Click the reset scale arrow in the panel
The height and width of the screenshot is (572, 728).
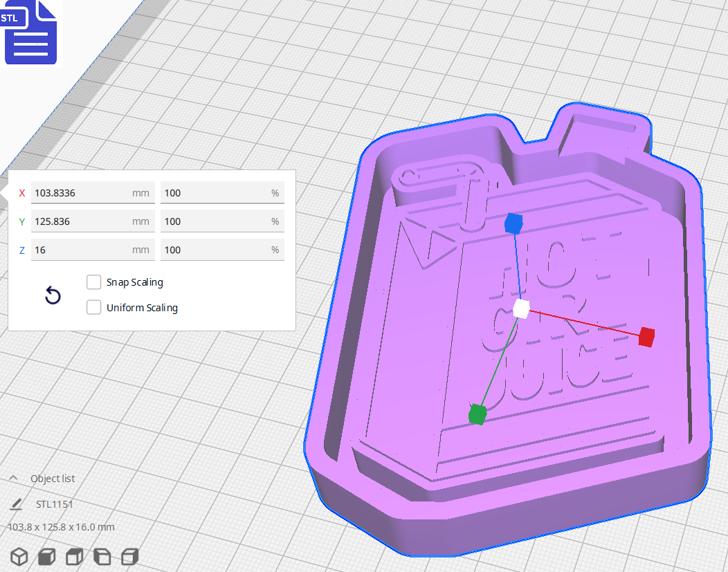[53, 295]
